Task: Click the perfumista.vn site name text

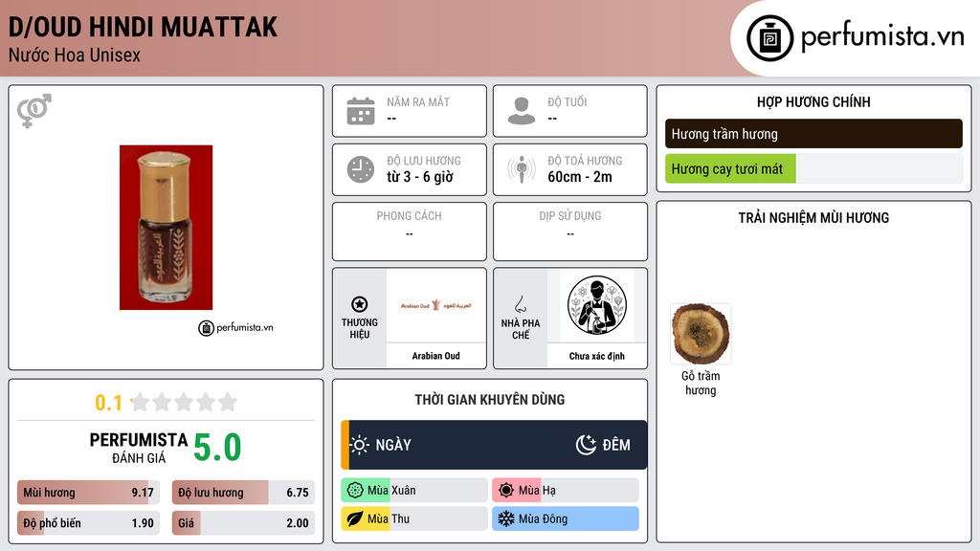Action: point(882,36)
